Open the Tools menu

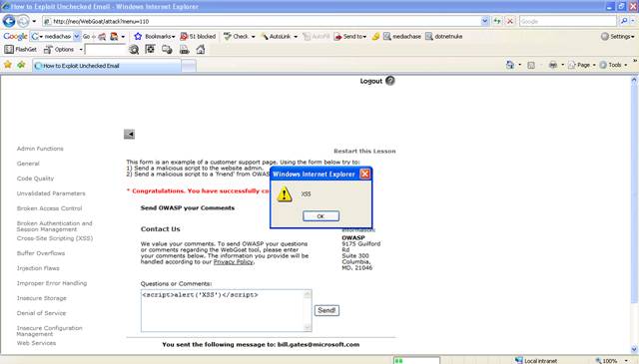pyautogui.click(x=613, y=65)
